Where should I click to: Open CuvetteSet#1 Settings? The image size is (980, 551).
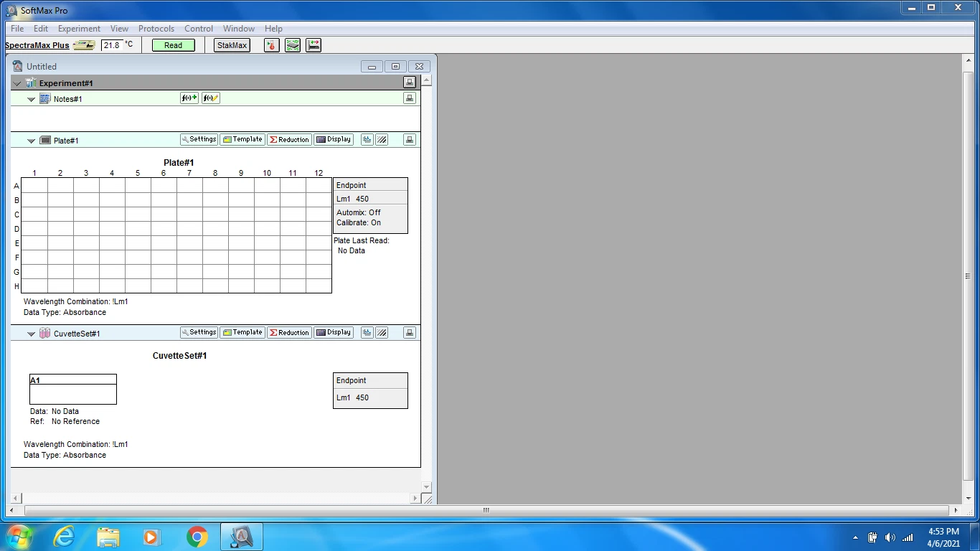point(199,333)
